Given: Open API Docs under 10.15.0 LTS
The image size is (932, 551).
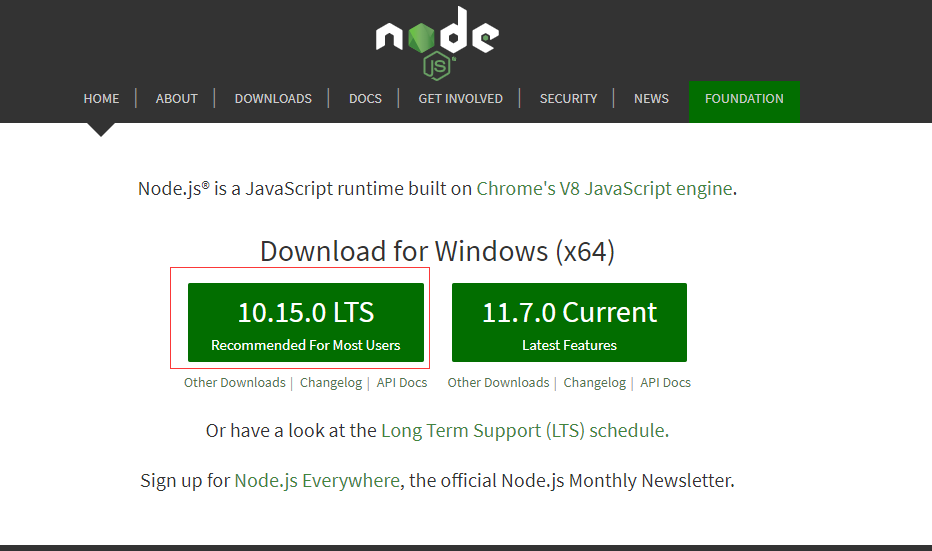Looking at the screenshot, I should coord(402,383).
